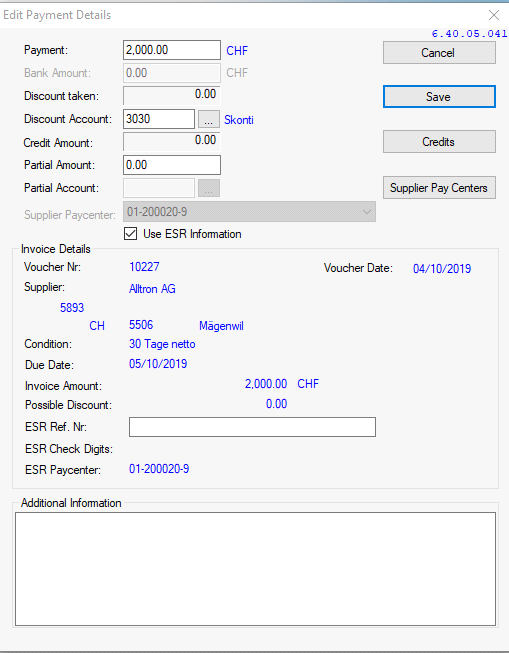Close the Edit Payment Details dialog
Image resolution: width=509 pixels, height=653 pixels.
pyautogui.click(x=494, y=15)
